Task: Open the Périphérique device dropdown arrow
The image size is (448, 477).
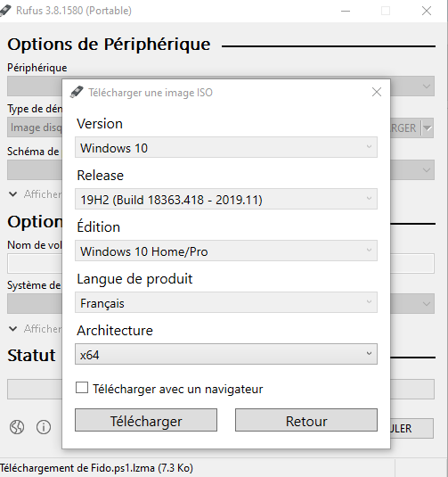Action: tap(427, 86)
